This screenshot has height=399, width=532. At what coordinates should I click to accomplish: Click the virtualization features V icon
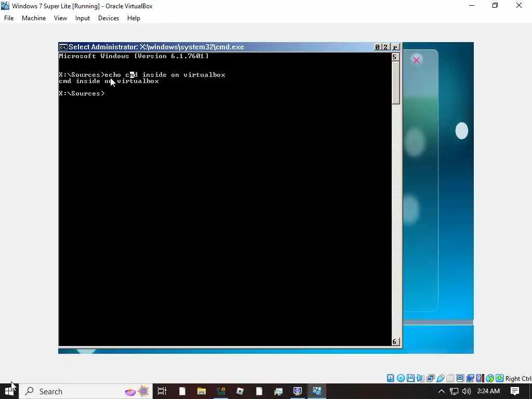(480, 378)
